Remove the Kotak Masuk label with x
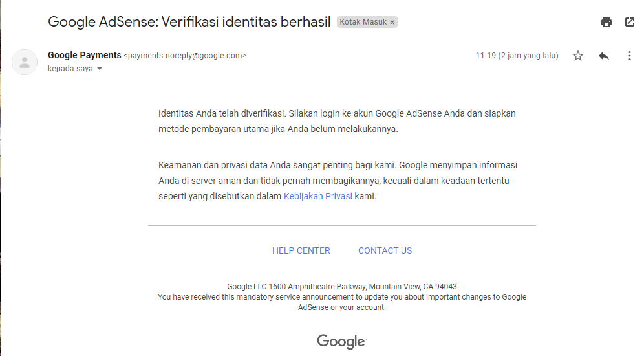Viewport: 644px width, 356px height. point(392,22)
